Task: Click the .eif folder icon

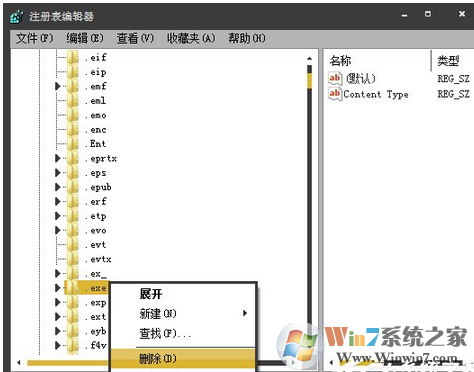Action: coord(73,57)
